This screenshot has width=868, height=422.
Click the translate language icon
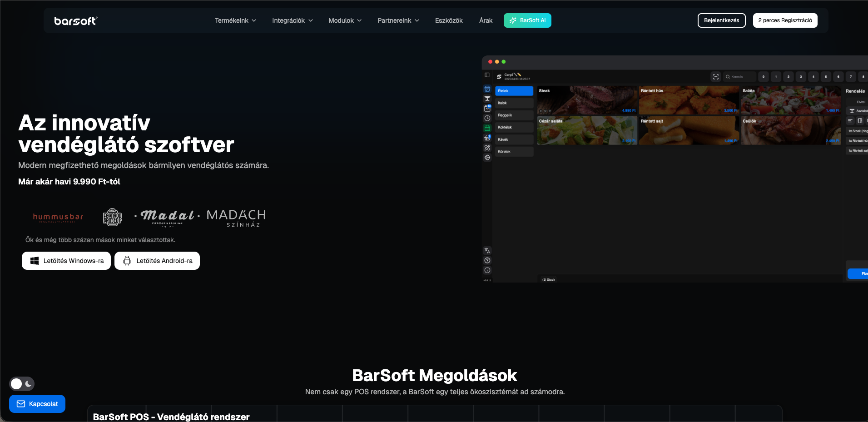click(487, 251)
